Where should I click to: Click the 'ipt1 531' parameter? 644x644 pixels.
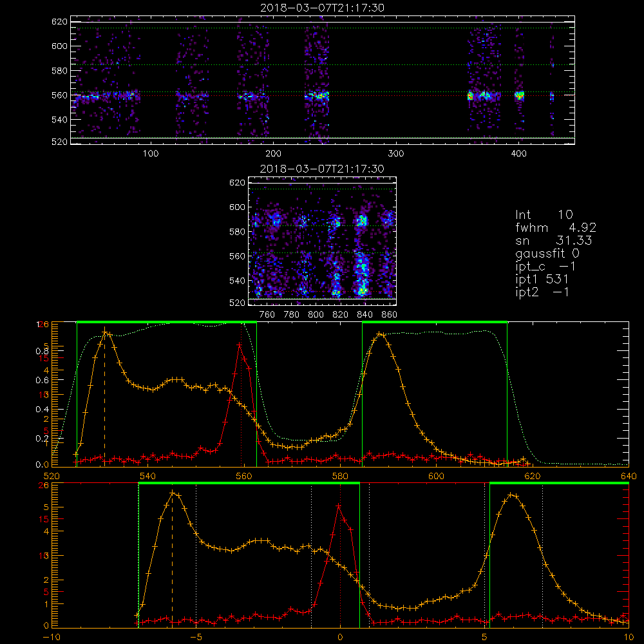[542, 279]
